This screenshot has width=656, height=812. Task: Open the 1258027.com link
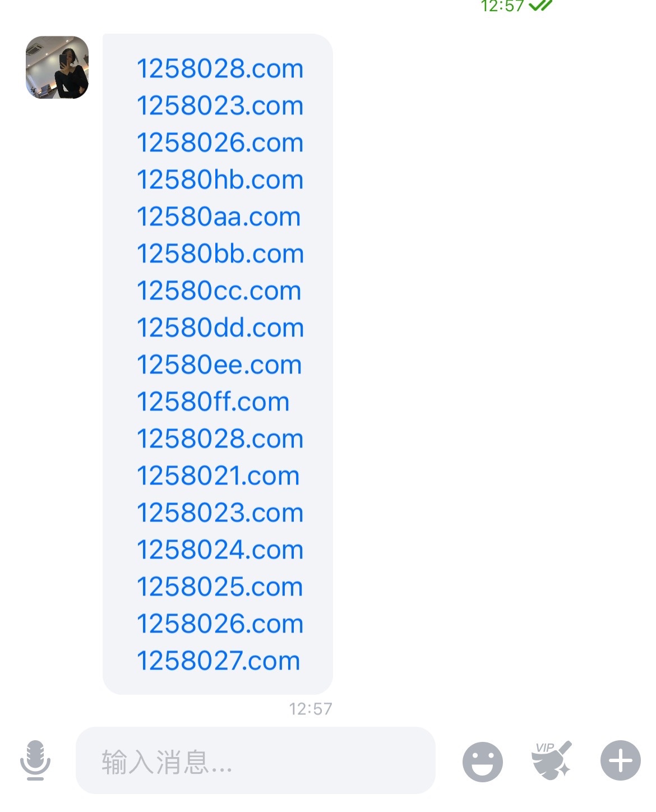pyautogui.click(x=219, y=661)
